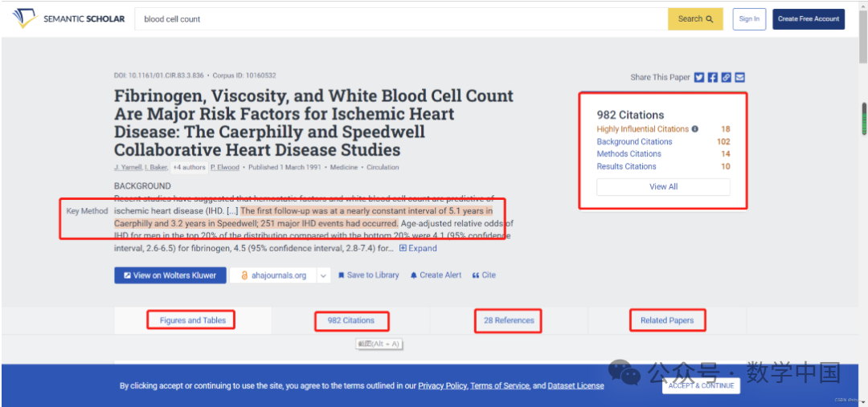Switch to the Related Papers tab
The height and width of the screenshot is (407, 868).
[667, 320]
